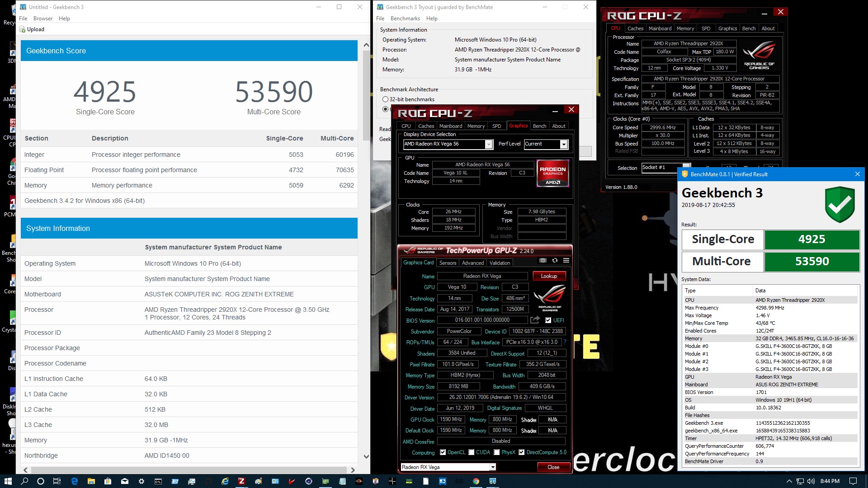Open Mail app from taskbar
The height and width of the screenshot is (488, 868).
tap(124, 481)
